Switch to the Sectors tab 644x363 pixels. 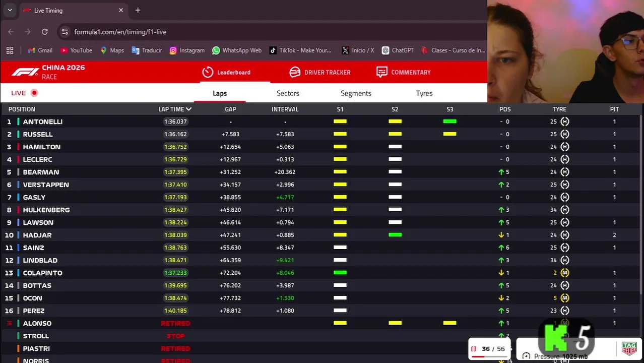(288, 93)
